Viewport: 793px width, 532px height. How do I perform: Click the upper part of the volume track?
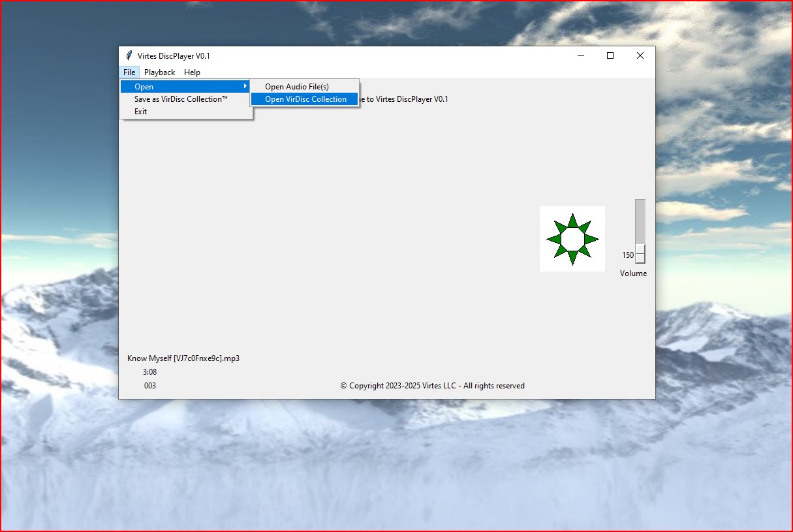pyautogui.click(x=640, y=221)
